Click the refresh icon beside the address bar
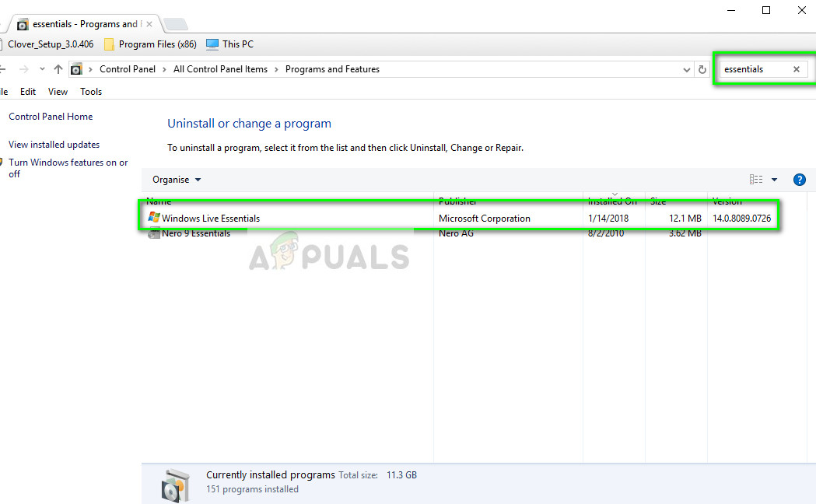Screen dimensions: 816x504 pyautogui.click(x=702, y=69)
